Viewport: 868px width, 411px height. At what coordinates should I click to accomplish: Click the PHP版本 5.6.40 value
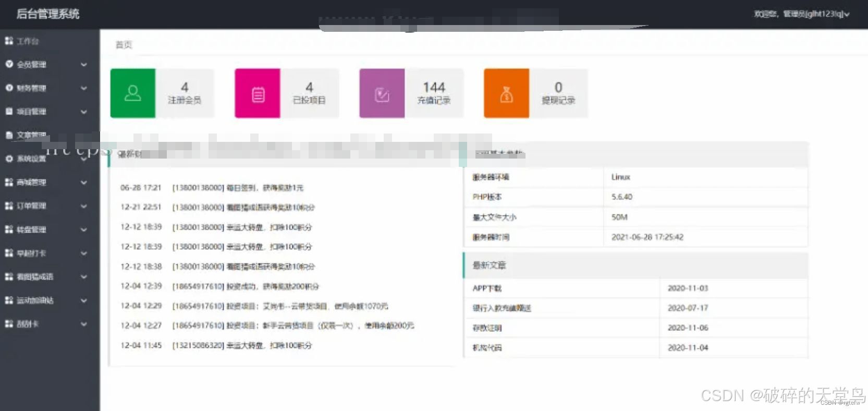tap(621, 197)
